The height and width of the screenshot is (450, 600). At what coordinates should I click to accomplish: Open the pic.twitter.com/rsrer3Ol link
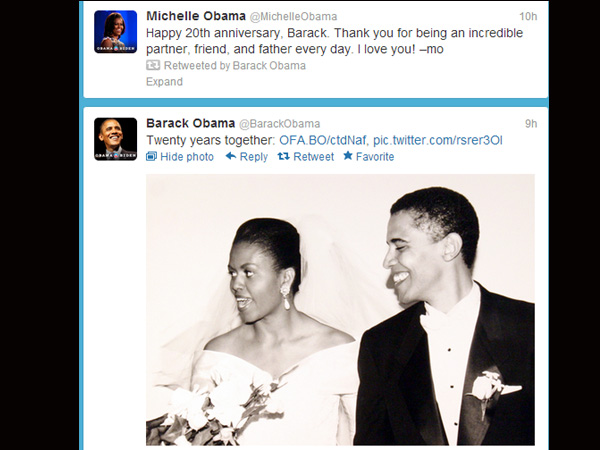[437, 140]
